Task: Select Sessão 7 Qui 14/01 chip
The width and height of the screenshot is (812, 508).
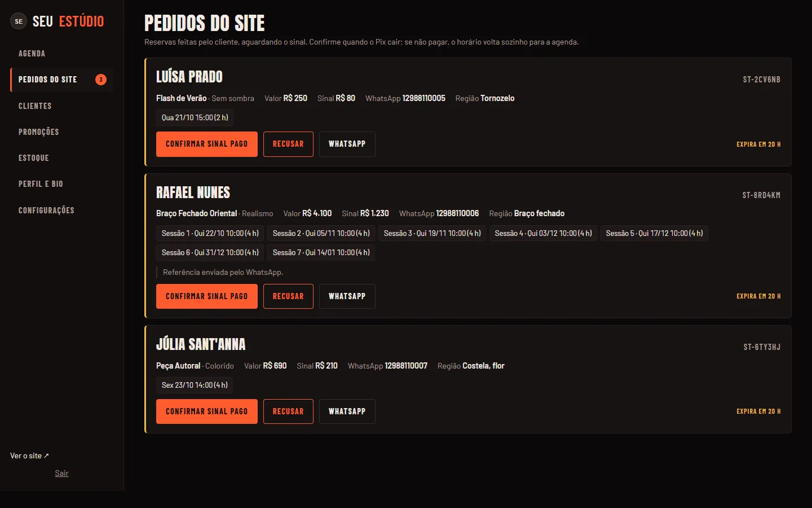Action: coord(321,252)
